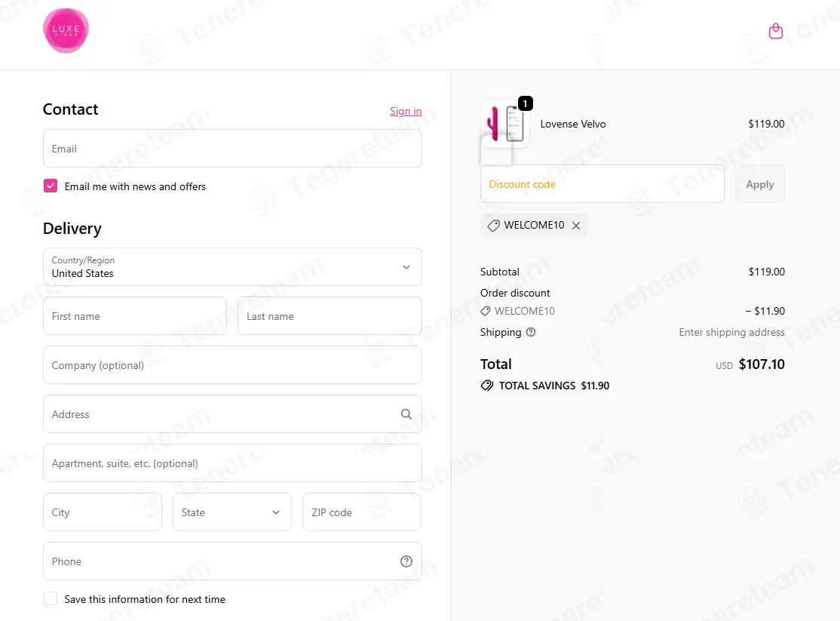Uncheck Email me with news and offers
This screenshot has height=621, width=840.
[51, 186]
